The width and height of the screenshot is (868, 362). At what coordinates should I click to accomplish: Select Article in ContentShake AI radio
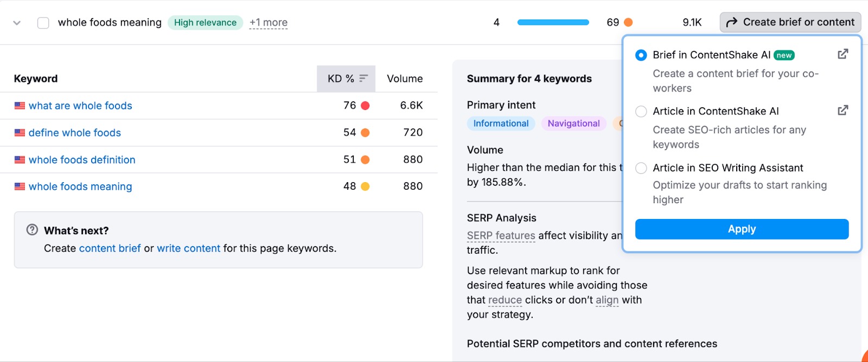tap(641, 112)
